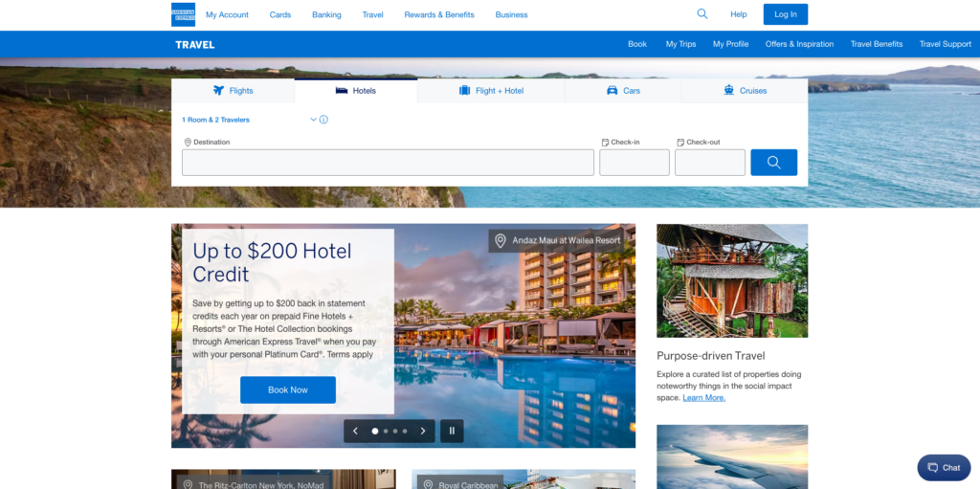Click the Log In button

tap(785, 14)
